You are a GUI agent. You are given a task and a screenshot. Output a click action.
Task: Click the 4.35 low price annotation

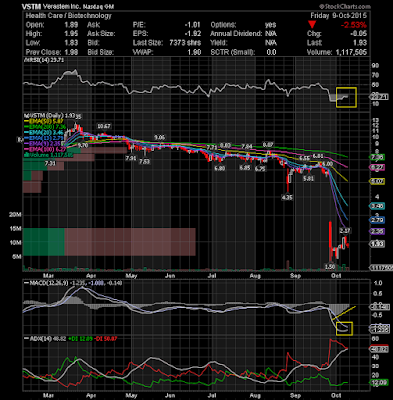(x=287, y=197)
